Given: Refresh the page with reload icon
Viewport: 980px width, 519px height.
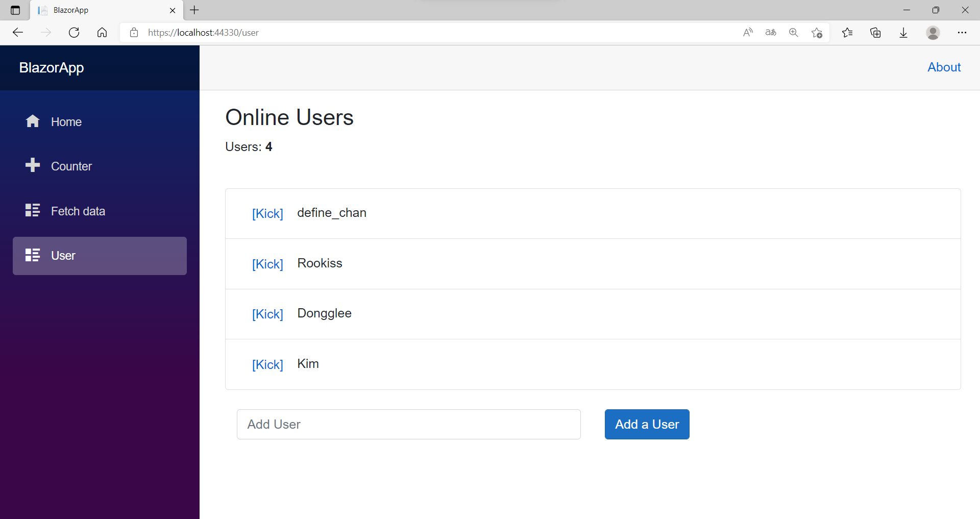Looking at the screenshot, I should (74, 33).
